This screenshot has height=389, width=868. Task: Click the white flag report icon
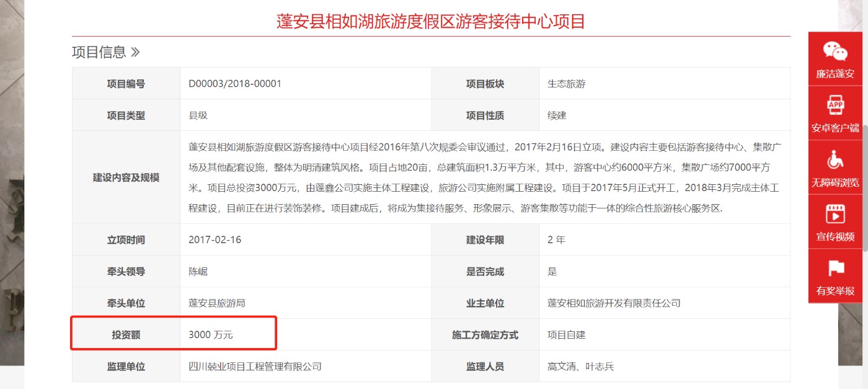coord(835,268)
